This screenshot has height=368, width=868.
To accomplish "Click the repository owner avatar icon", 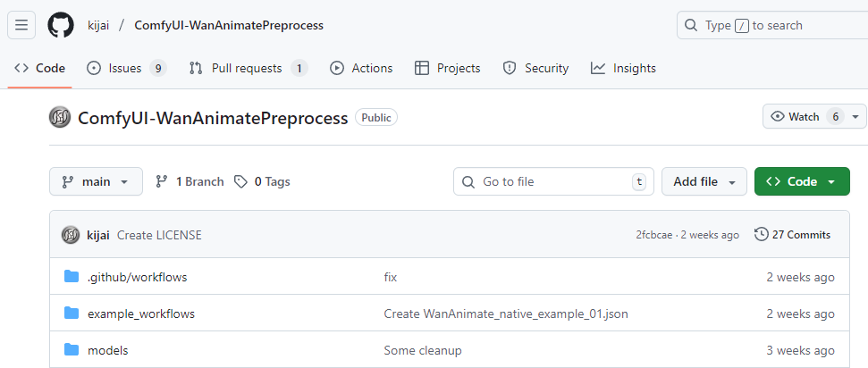I will coord(60,117).
